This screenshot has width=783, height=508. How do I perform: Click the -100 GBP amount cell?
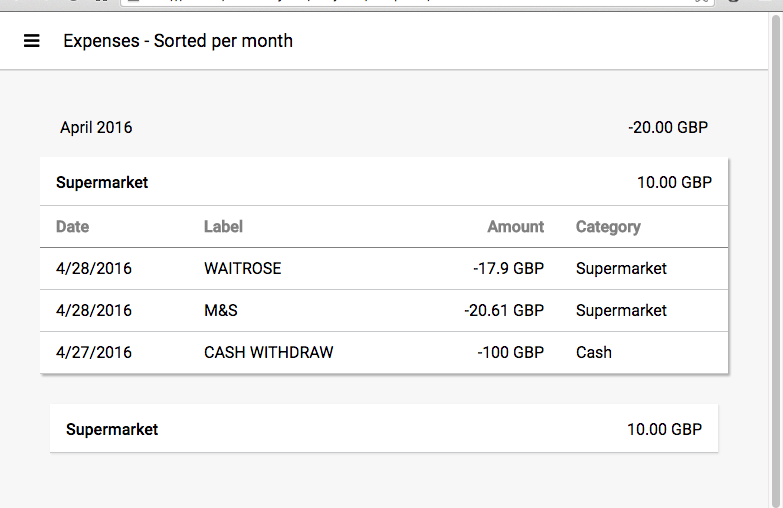click(x=510, y=353)
